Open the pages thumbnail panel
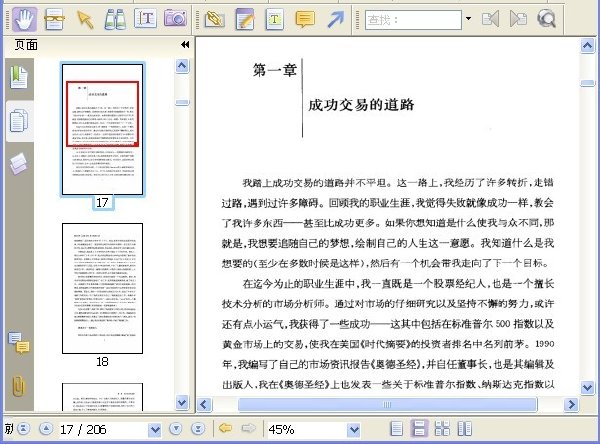Viewport: 600px width, 444px height. (x=19, y=121)
